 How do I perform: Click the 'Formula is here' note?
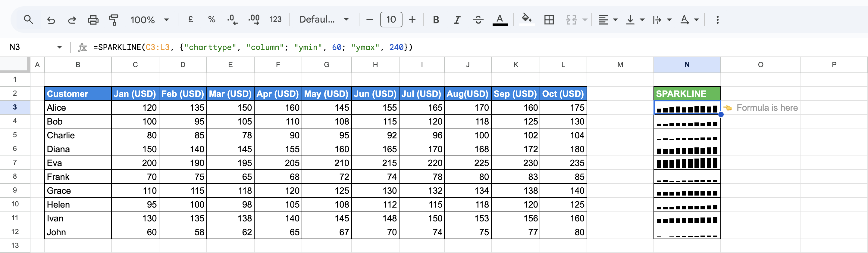767,108
